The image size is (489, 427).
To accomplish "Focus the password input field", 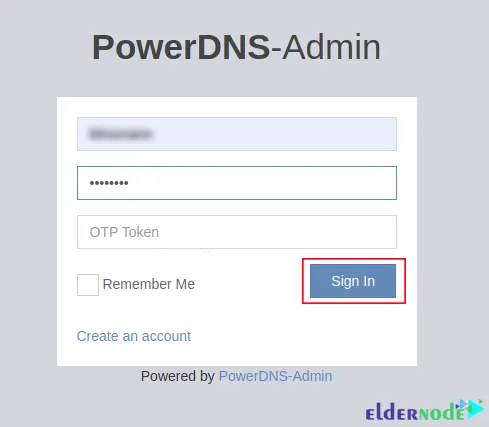I will pyautogui.click(x=237, y=183).
